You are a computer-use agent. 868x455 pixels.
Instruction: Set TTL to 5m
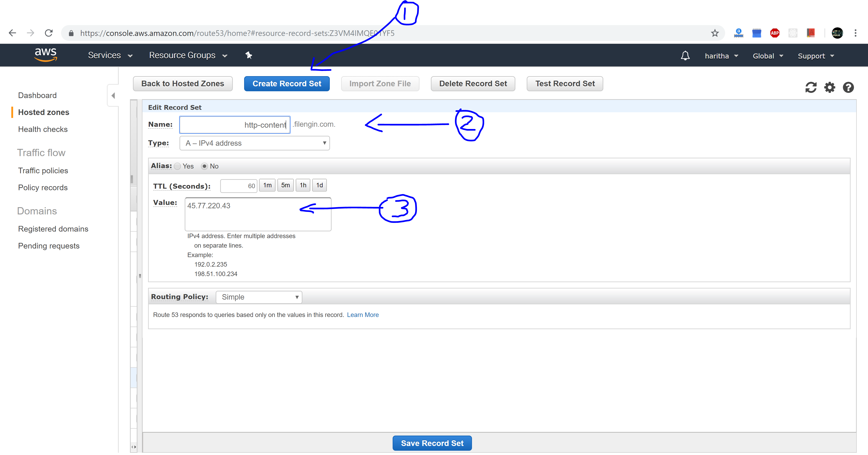tap(285, 185)
